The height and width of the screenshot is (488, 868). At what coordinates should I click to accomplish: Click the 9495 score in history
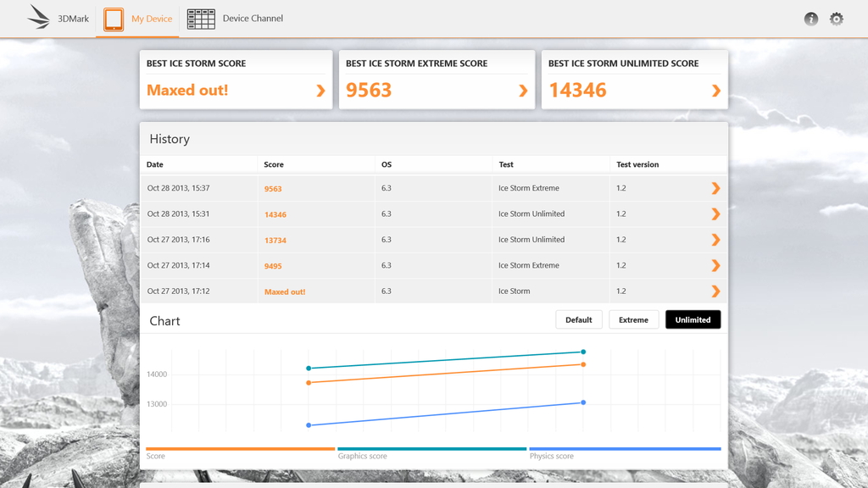tap(273, 266)
